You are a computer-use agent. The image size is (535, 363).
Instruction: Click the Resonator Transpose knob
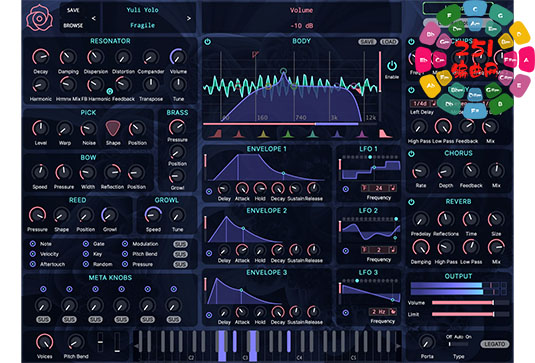pyautogui.click(x=150, y=84)
